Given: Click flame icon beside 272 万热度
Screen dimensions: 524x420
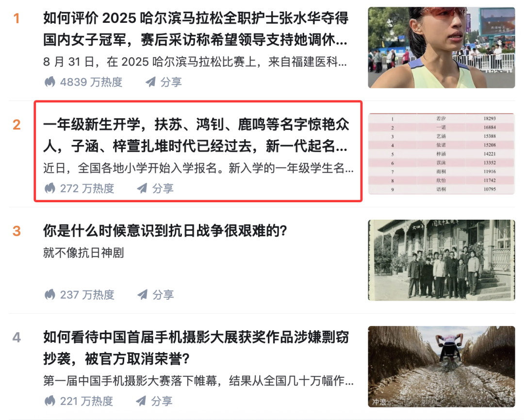Looking at the screenshot, I should [50, 189].
